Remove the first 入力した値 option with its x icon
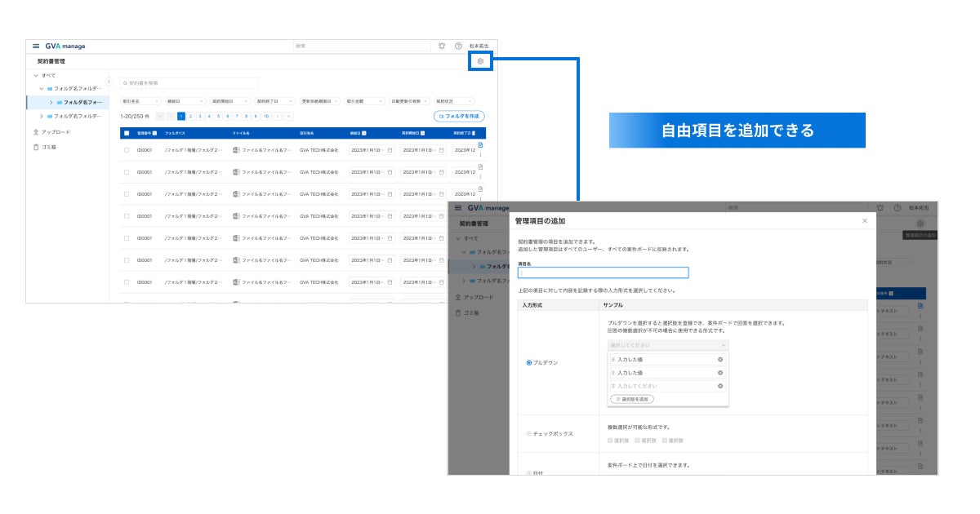 click(x=720, y=359)
